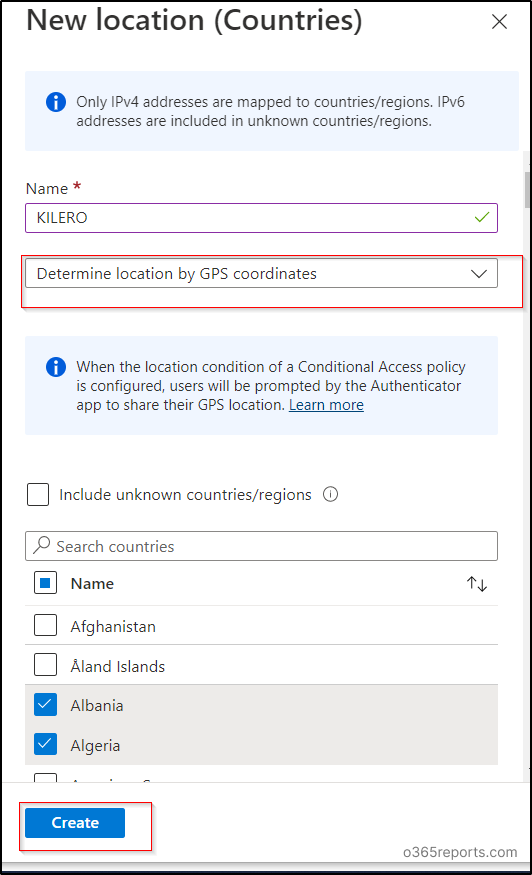Screen dimensions: 532x875
Task: Click the Conditional Access info icon
Action: pos(56,367)
